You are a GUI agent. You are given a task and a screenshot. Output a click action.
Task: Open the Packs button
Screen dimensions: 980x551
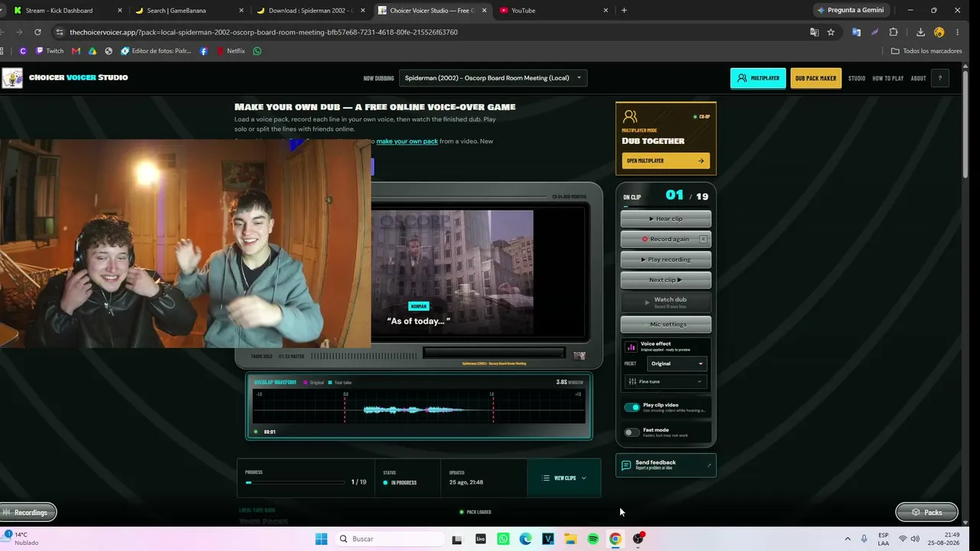pyautogui.click(x=926, y=512)
